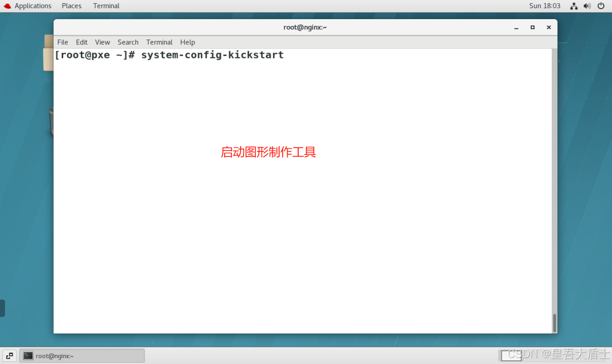The image size is (612, 364).
Task: Click the volume speaker icon
Action: (587, 6)
